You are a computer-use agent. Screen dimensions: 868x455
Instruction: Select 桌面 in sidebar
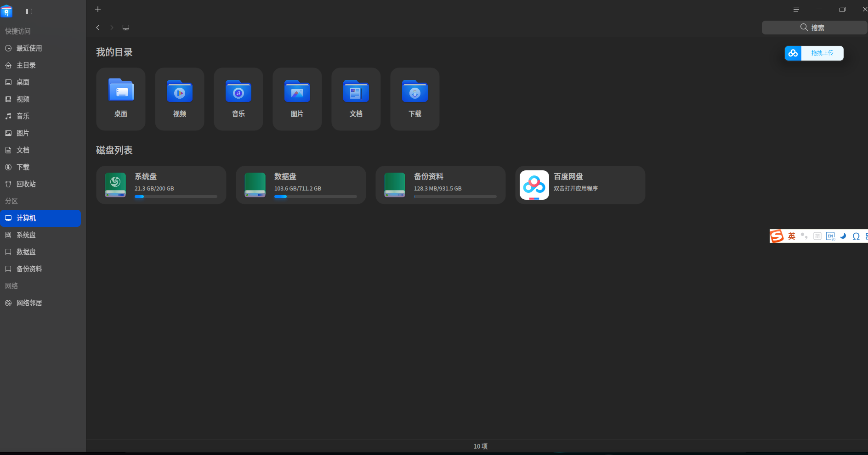40,82
